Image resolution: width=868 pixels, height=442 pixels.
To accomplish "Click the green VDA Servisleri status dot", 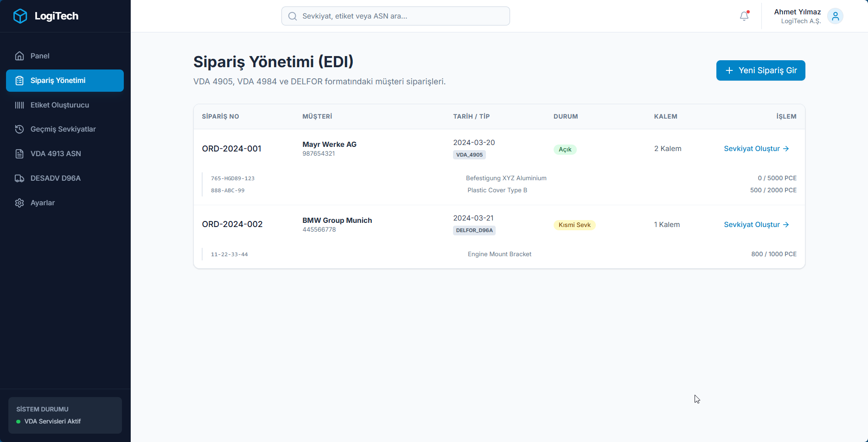I will [x=19, y=422].
